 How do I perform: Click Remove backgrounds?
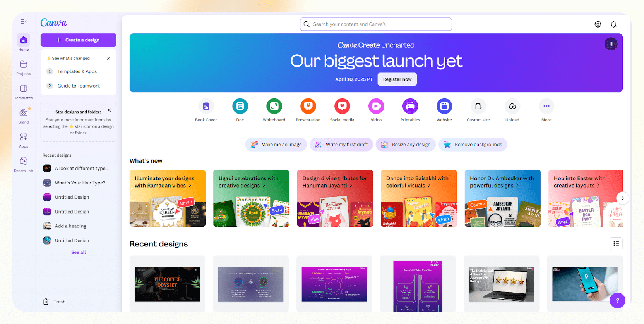(x=473, y=145)
